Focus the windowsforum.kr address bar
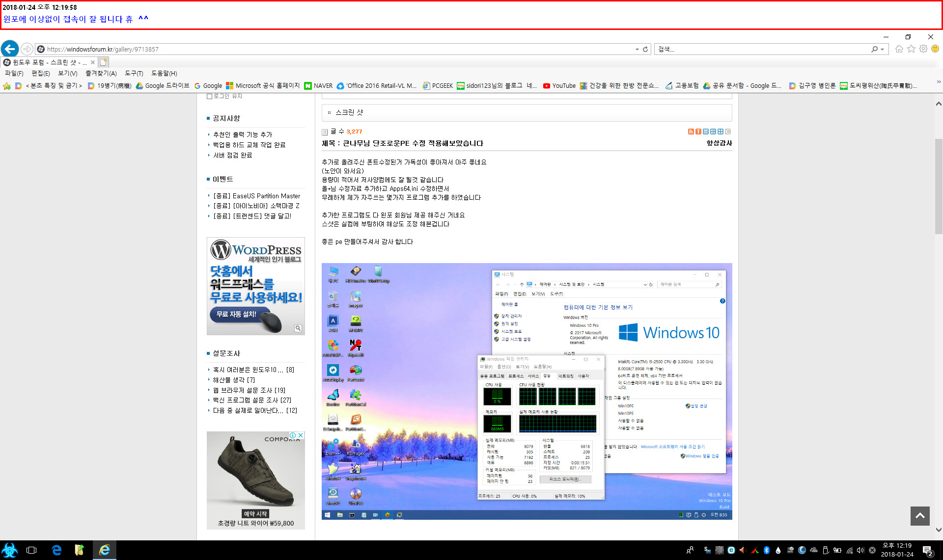Viewport: 943px width, 560px height. tap(339, 49)
